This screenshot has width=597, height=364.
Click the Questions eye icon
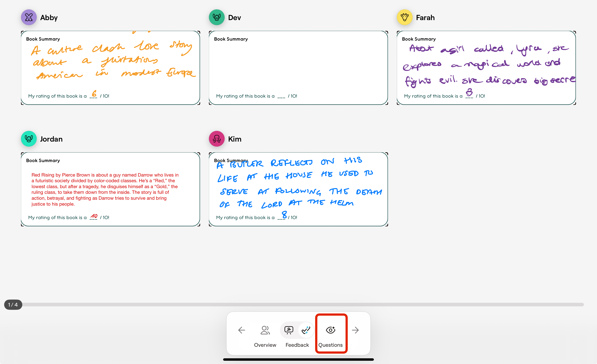pyautogui.click(x=330, y=330)
